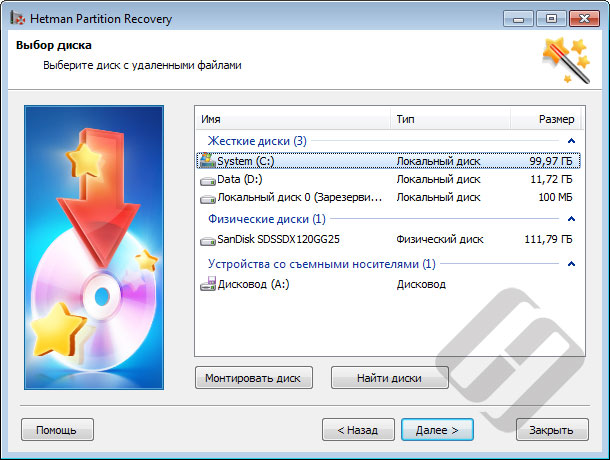610x460 pixels.
Task: Click the reserved local disk 0 icon
Action: (207, 199)
